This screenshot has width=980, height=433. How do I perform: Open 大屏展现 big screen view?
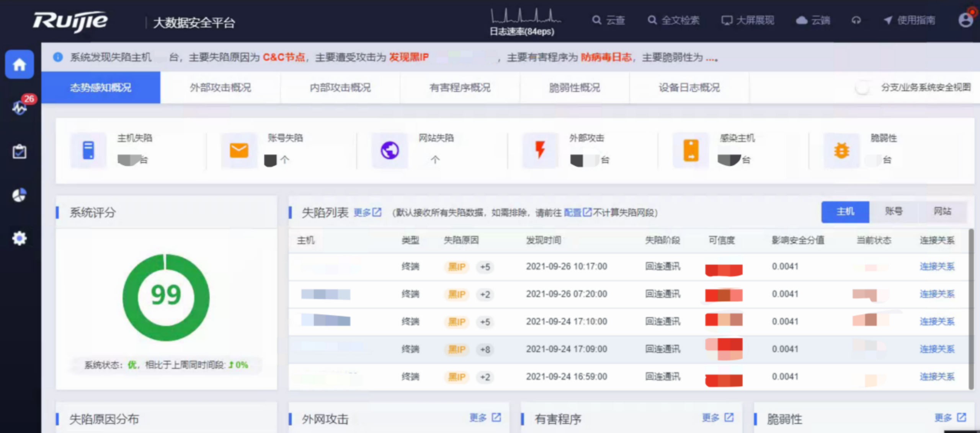click(x=748, y=20)
